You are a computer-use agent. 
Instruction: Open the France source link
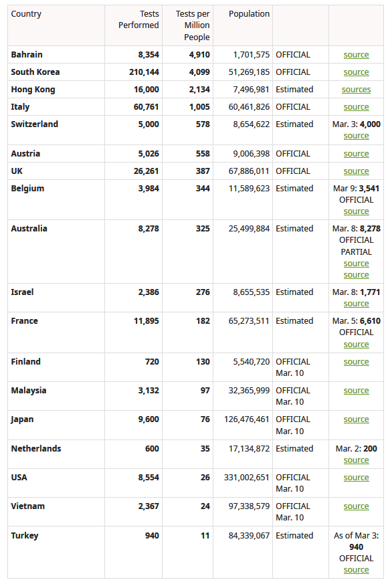point(356,345)
